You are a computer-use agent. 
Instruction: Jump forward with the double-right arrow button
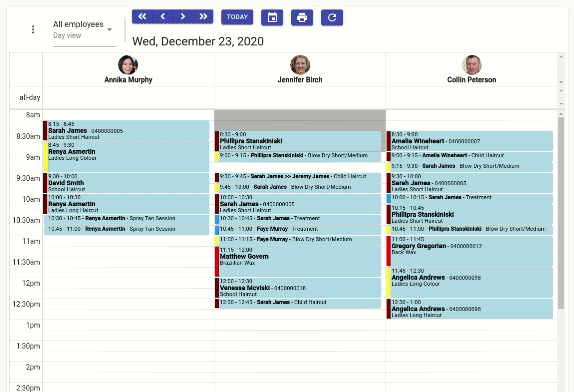click(x=203, y=16)
